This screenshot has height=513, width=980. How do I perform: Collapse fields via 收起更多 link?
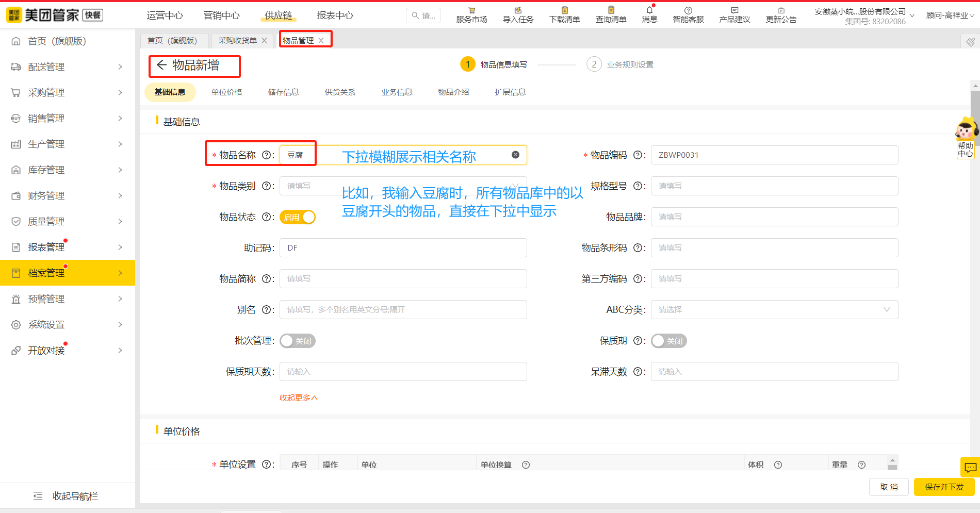(x=298, y=398)
